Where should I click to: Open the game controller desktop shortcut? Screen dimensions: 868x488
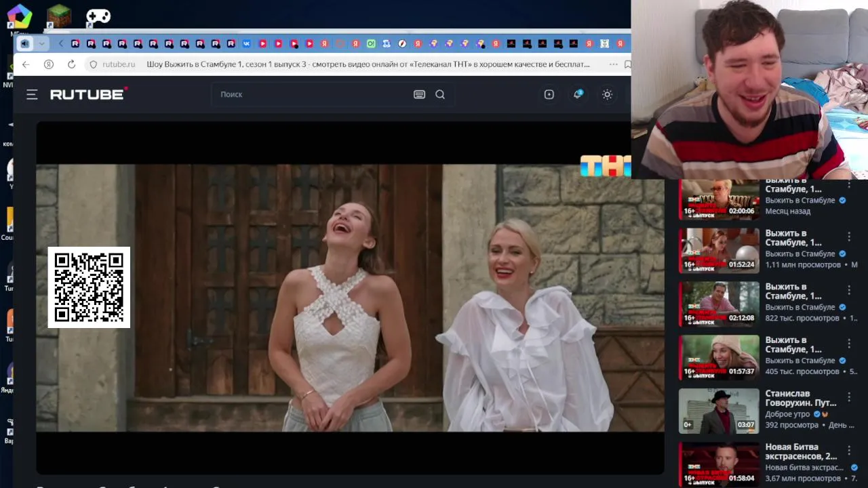98,17
